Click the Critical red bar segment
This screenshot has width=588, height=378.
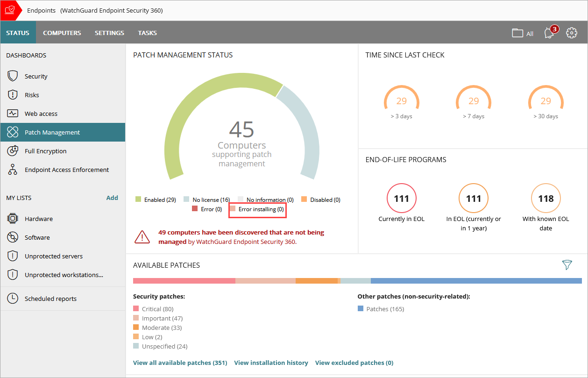point(184,281)
